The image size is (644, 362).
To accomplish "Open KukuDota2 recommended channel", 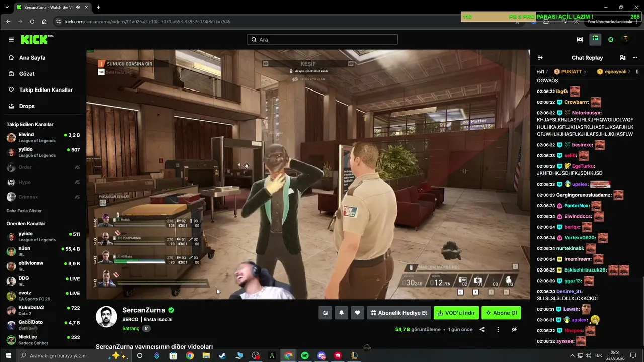I will pos(43,310).
